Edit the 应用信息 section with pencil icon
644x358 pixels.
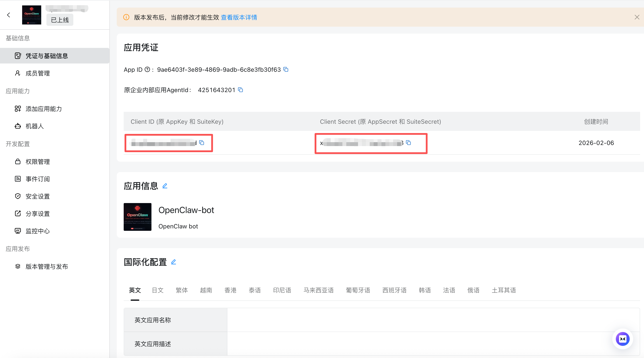pyautogui.click(x=165, y=186)
